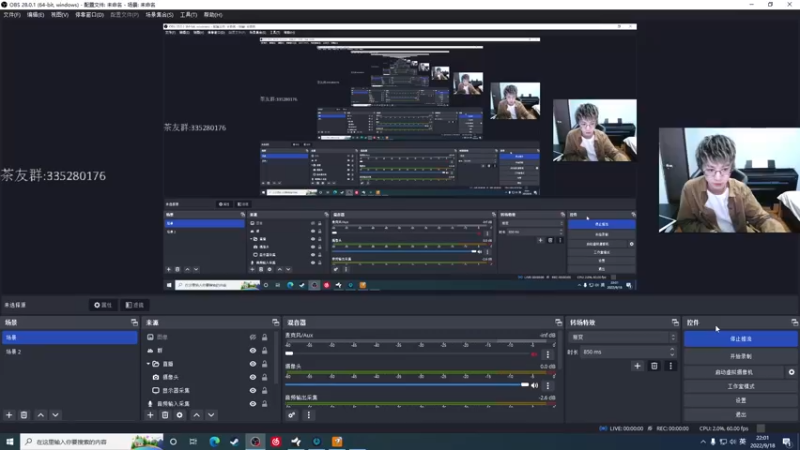
Task: Open source properties gear in Sources toolbar
Action: [180, 415]
